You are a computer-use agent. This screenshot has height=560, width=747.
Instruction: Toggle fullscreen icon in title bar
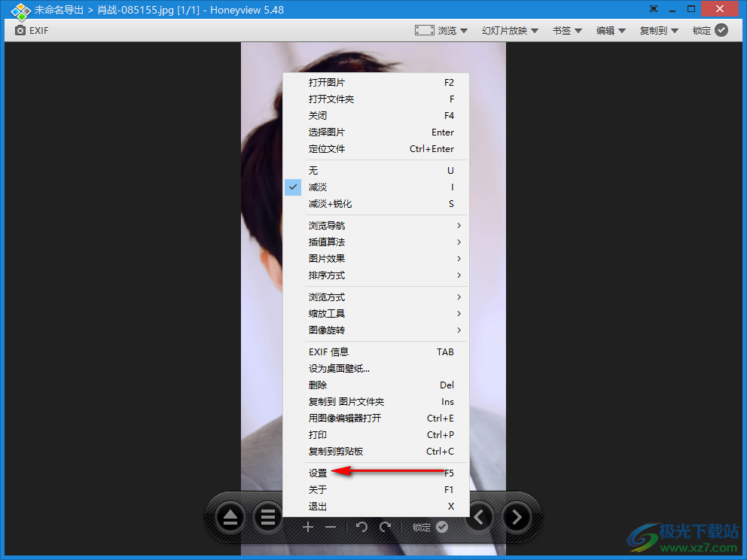tap(654, 9)
